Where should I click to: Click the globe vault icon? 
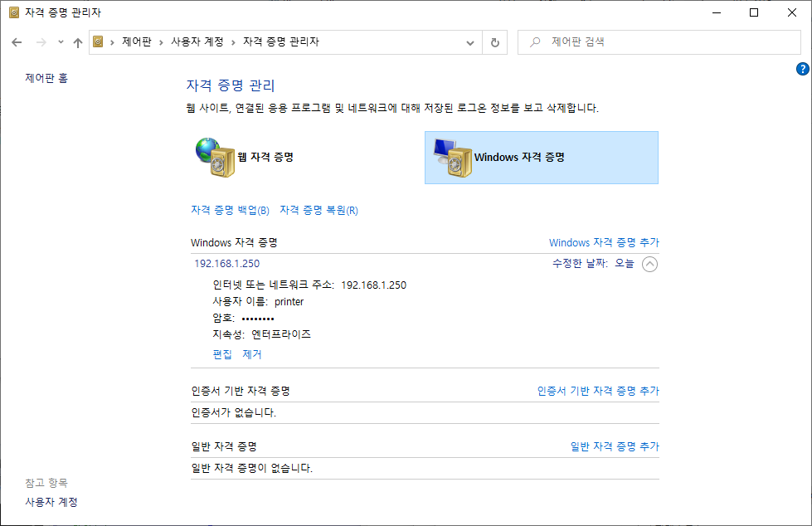215,158
